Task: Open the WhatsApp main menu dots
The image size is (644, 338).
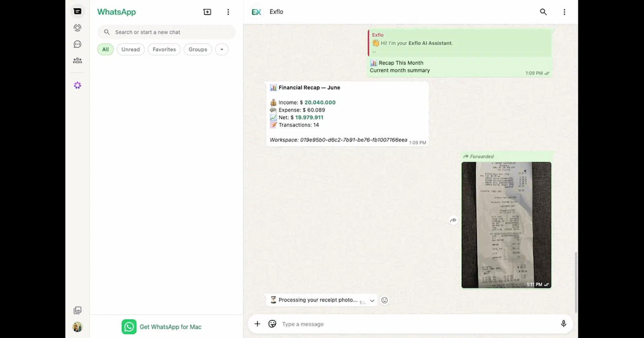Action: [x=228, y=12]
